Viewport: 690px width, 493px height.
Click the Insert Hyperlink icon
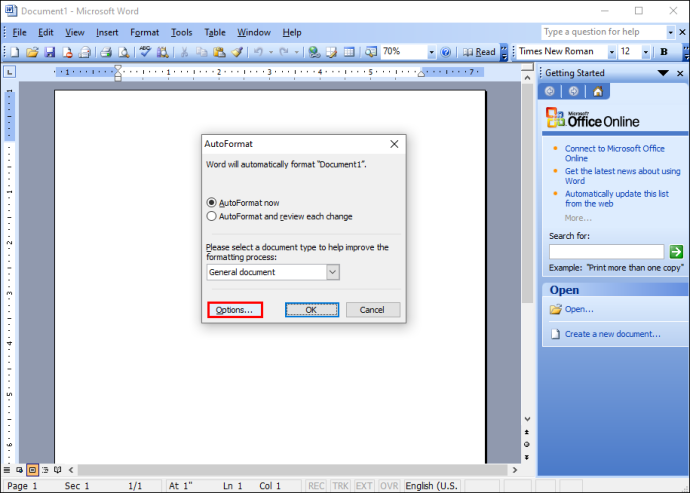coord(314,52)
